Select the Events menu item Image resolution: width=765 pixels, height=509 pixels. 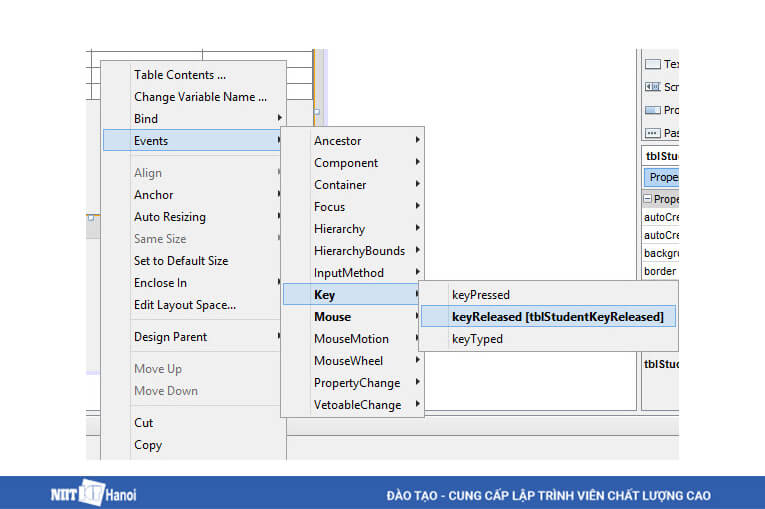(x=193, y=141)
